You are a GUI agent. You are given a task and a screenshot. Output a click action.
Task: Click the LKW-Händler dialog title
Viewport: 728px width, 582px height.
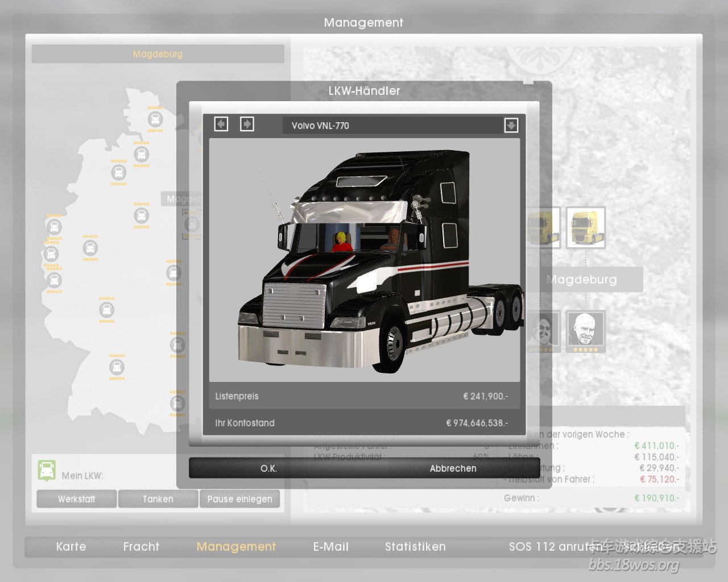coord(364,91)
